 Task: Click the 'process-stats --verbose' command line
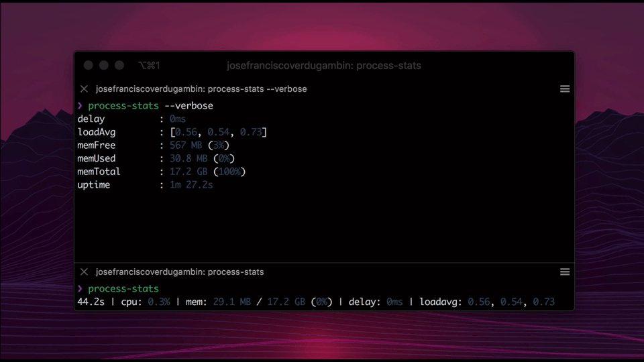[150, 106]
